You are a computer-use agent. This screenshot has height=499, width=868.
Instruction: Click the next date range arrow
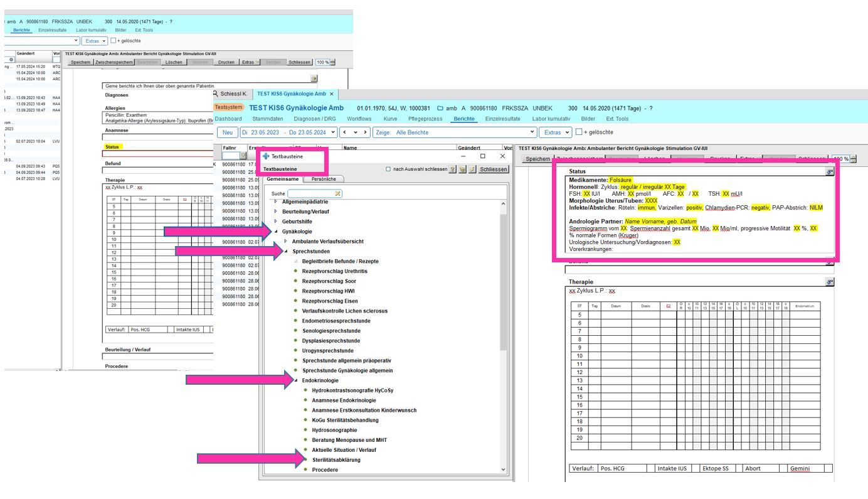(364, 132)
